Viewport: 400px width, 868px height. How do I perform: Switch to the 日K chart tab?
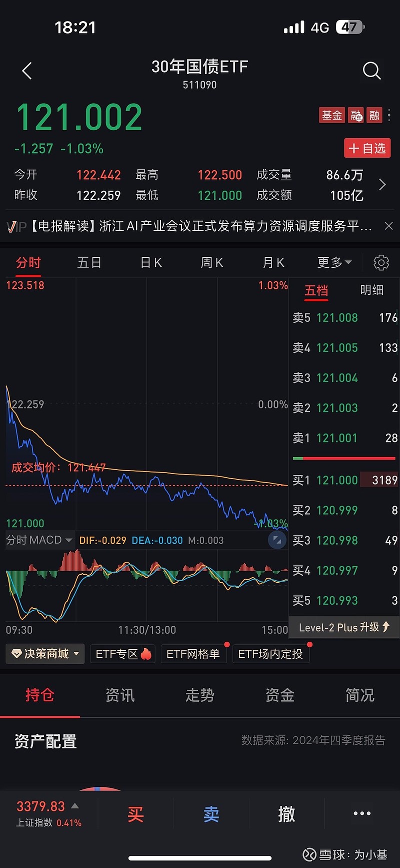pyautogui.click(x=151, y=263)
